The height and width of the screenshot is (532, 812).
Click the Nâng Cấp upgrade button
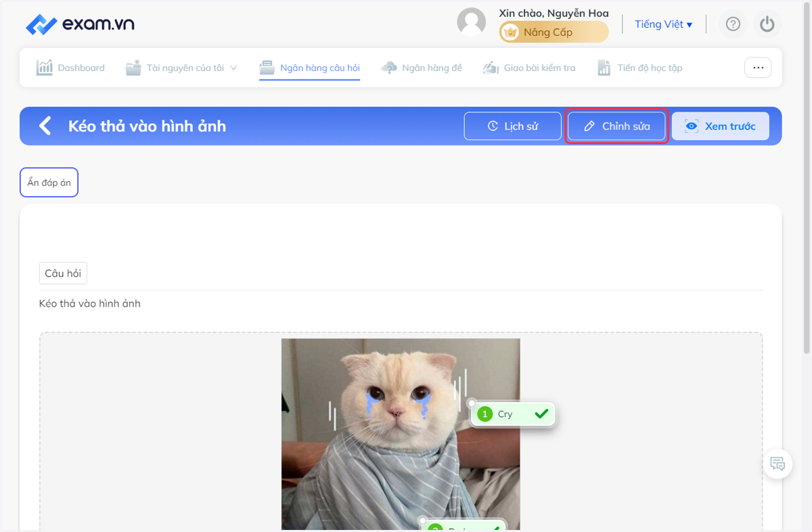554,32
